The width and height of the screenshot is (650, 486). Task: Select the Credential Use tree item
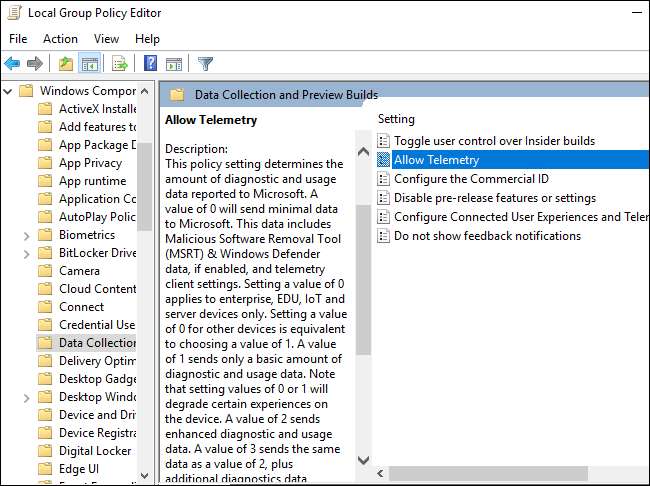98,325
